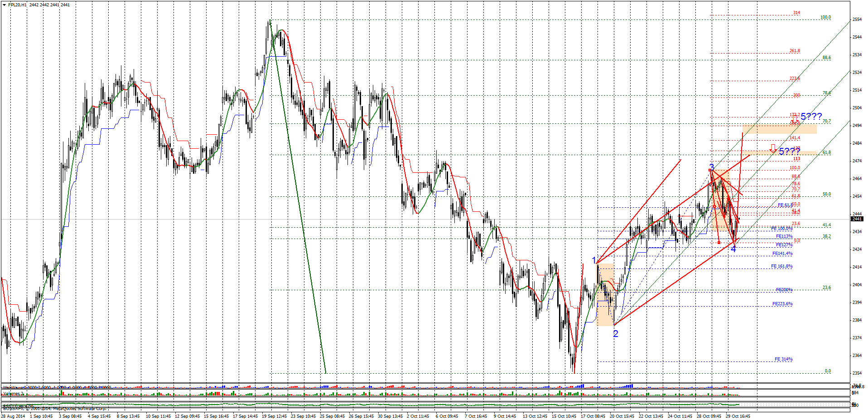The width and height of the screenshot is (868, 420).
Task: Select the upper orange target zone rectangle
Action: click(x=779, y=129)
